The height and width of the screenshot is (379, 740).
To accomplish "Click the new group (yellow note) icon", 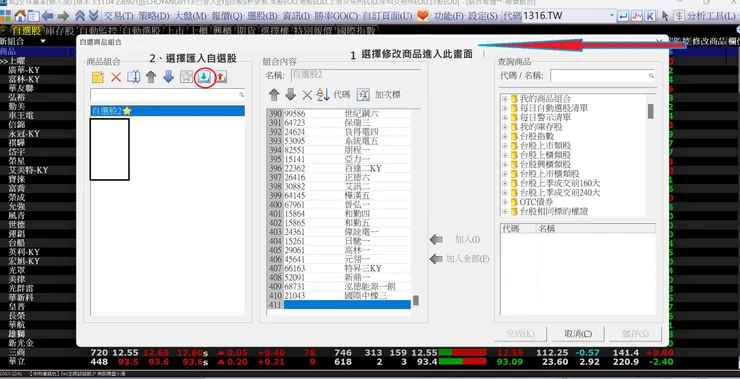I will (98, 77).
